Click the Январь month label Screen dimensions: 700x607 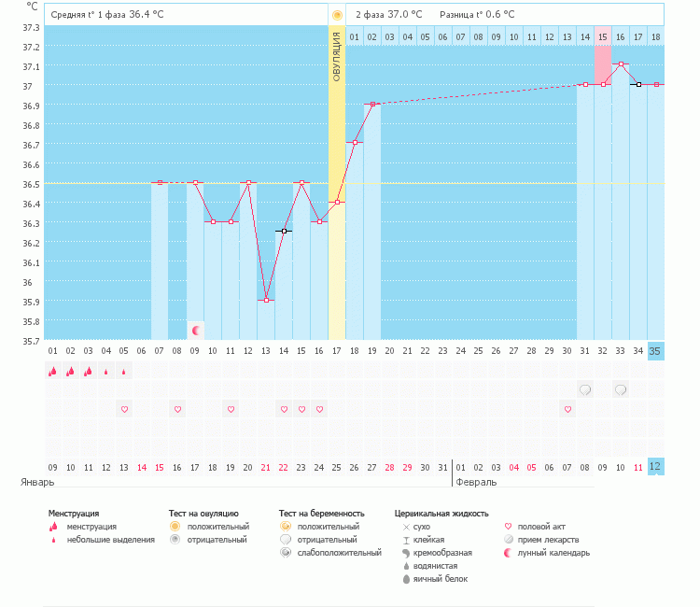(x=37, y=483)
